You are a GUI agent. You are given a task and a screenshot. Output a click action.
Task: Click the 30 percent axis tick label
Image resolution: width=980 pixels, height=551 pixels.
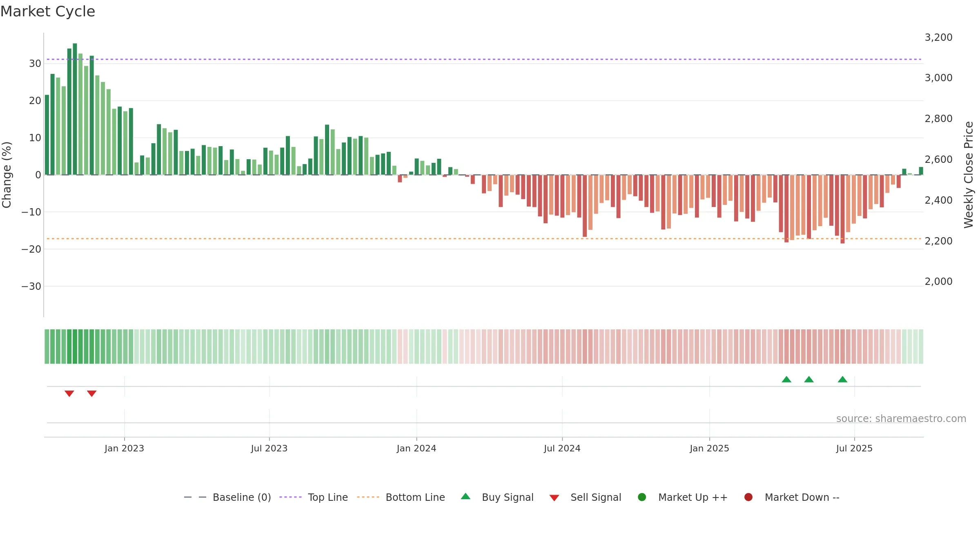[x=35, y=63]
